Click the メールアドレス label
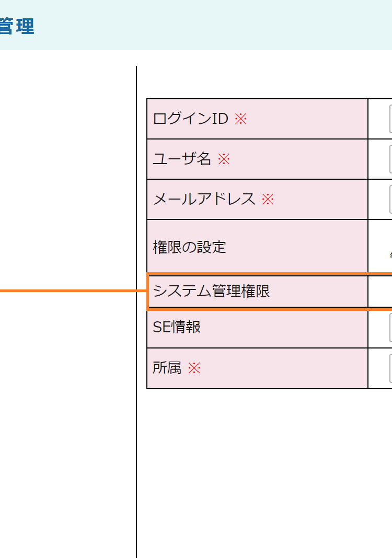Screen dimensions: 392x558 pos(204,199)
